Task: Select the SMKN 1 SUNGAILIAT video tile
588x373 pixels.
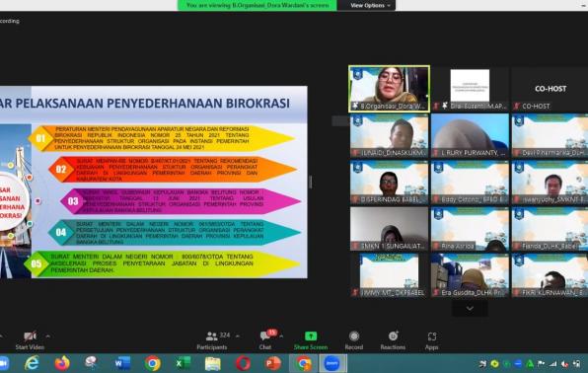Action: point(390,229)
